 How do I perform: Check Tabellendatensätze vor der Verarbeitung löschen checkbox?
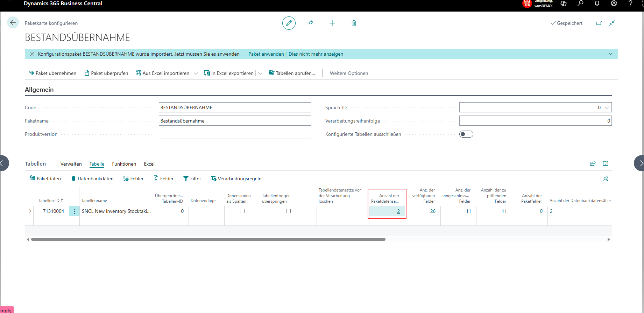coord(343,211)
